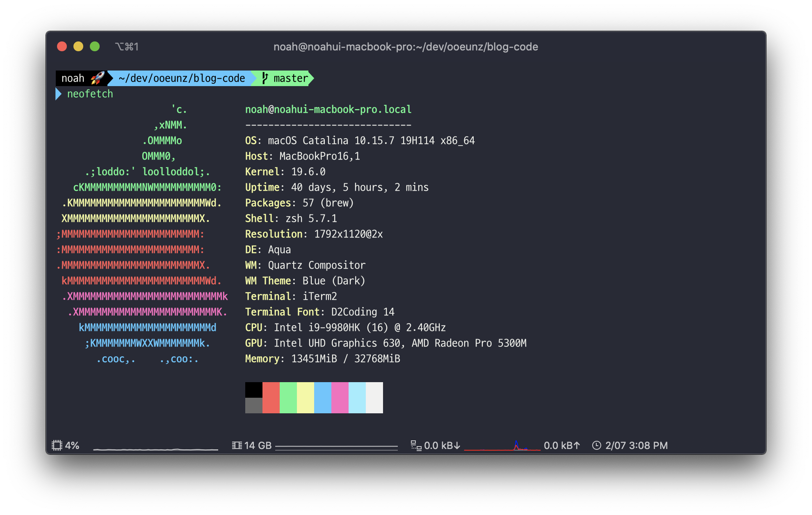Click the memory icon beside 14 GB
Screen dimensions: 812x515
pyautogui.click(x=237, y=445)
